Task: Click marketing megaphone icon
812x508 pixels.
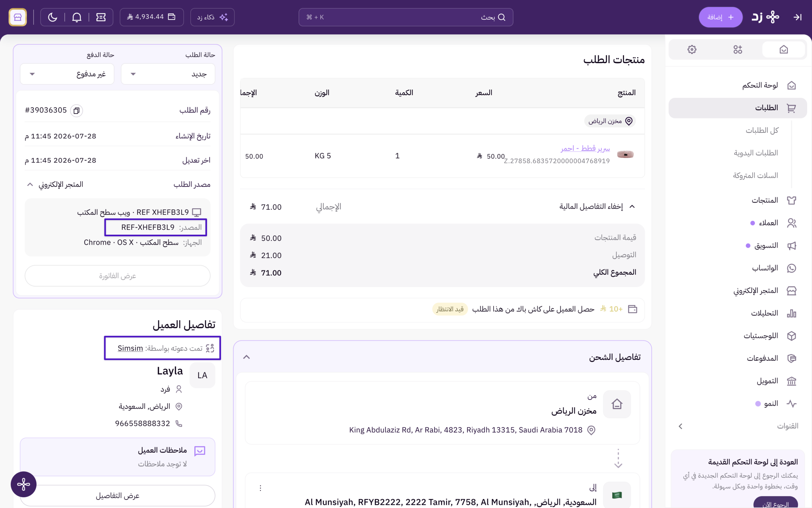Action: (791, 246)
